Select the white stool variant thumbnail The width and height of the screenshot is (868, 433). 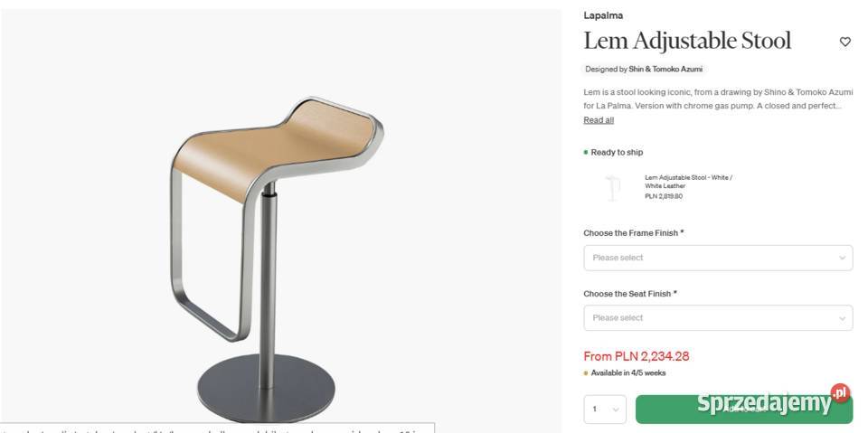[612, 188]
